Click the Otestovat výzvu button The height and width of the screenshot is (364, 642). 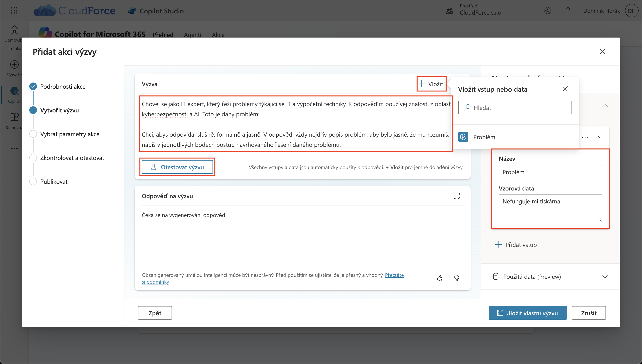(x=177, y=167)
